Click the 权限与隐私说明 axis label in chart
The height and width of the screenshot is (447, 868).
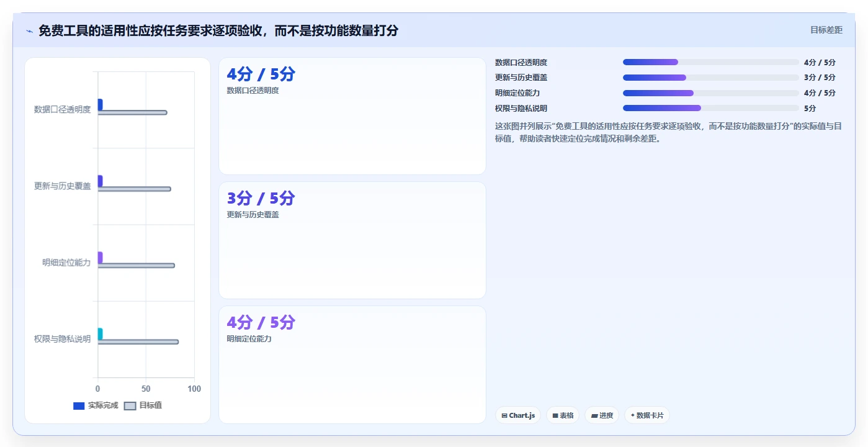pos(62,339)
